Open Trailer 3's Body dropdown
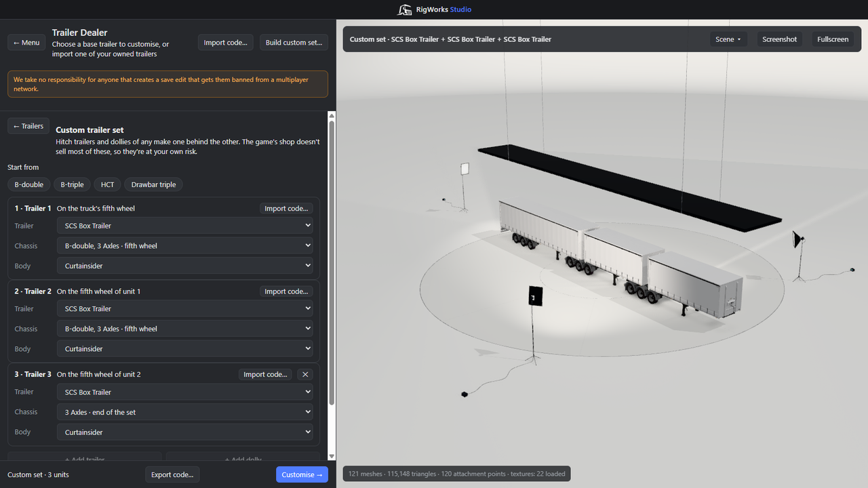The image size is (868, 488). (185, 432)
